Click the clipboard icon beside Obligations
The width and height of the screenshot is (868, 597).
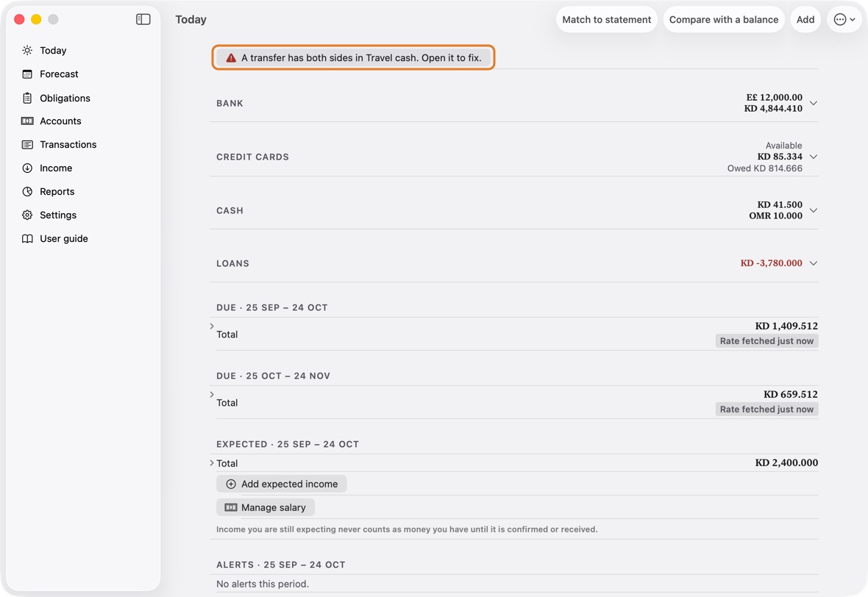tap(27, 98)
